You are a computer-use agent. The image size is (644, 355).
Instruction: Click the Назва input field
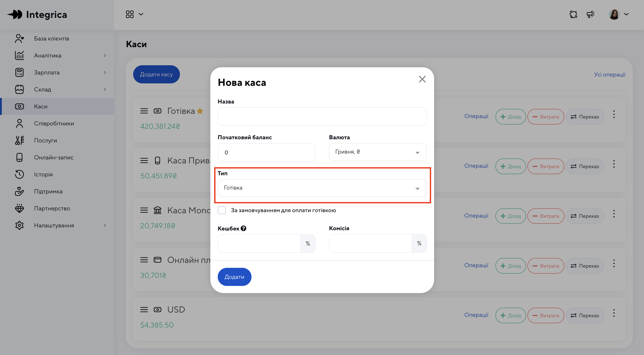[322, 116]
